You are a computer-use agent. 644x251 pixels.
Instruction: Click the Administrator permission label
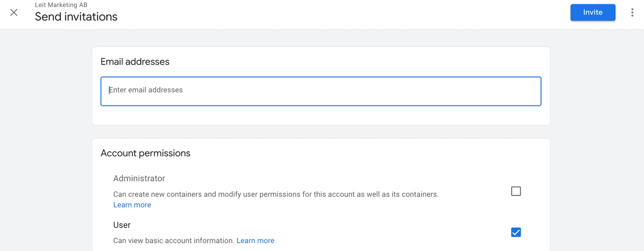click(139, 178)
